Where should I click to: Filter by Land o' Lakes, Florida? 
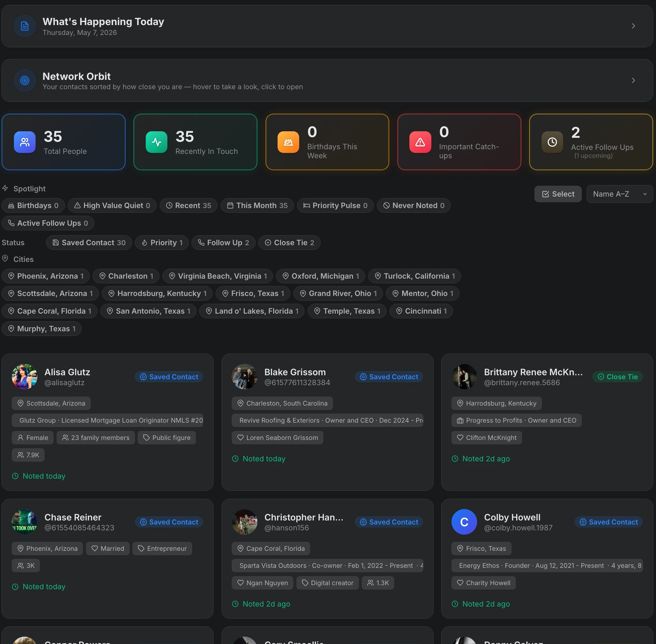pos(252,311)
